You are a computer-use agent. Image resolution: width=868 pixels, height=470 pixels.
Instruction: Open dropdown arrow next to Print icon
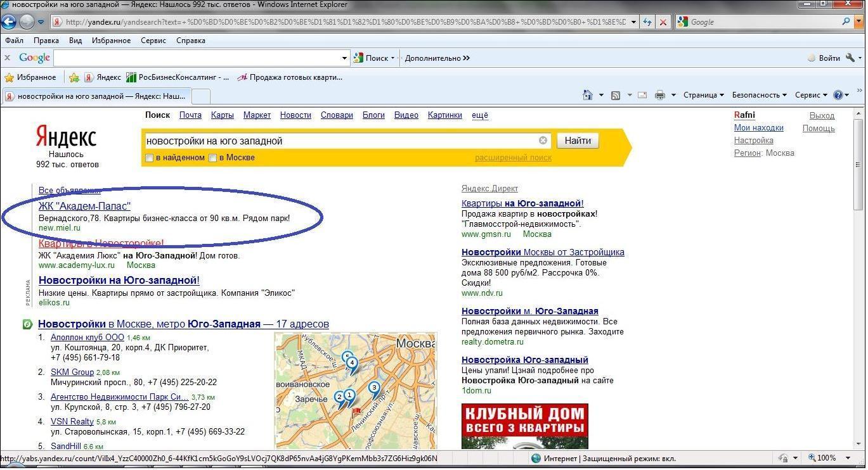click(x=673, y=95)
